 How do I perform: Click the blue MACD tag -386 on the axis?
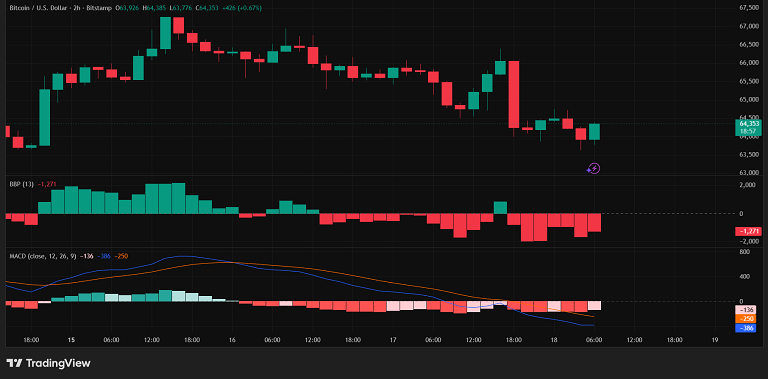click(746, 328)
